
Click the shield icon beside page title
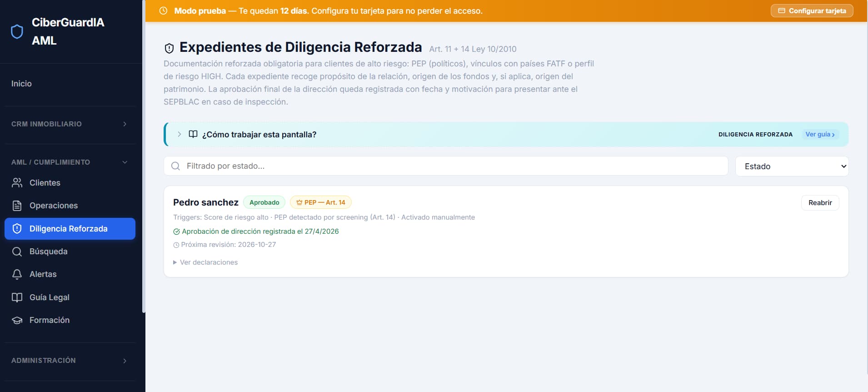pos(169,48)
